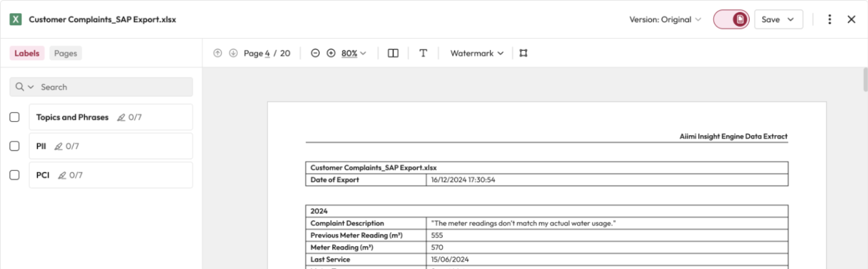Check the Topics and Phrases checkbox

pyautogui.click(x=15, y=117)
